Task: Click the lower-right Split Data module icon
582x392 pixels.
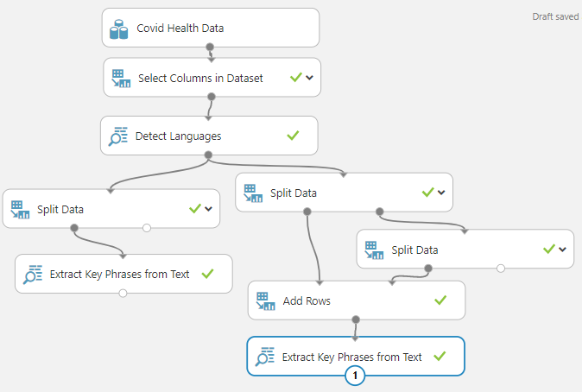Action: pos(372,250)
